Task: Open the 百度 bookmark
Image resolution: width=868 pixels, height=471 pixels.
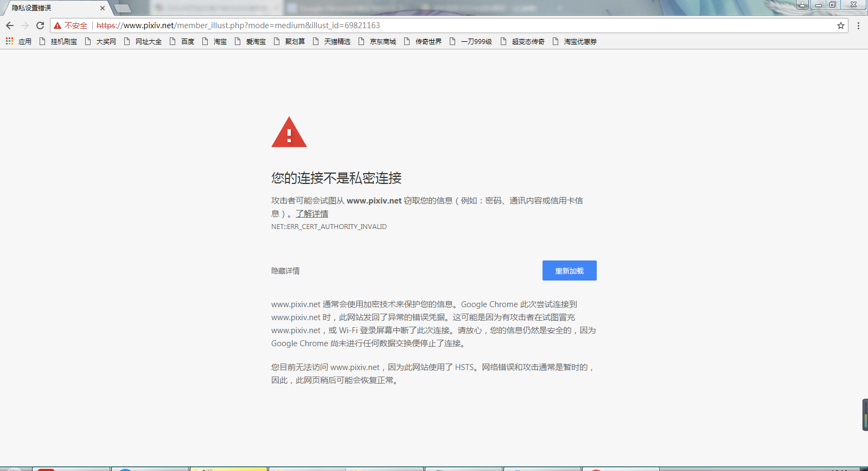Action: (182, 41)
